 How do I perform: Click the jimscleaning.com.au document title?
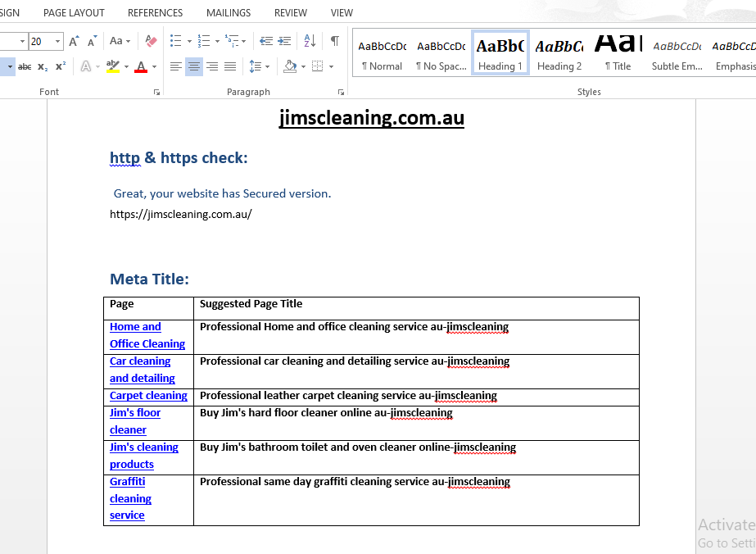pos(371,118)
